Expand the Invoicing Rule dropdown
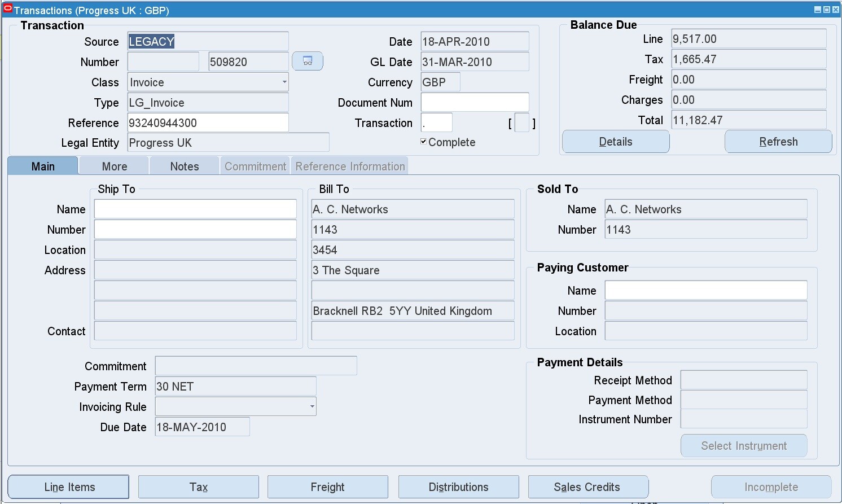 tap(311, 406)
